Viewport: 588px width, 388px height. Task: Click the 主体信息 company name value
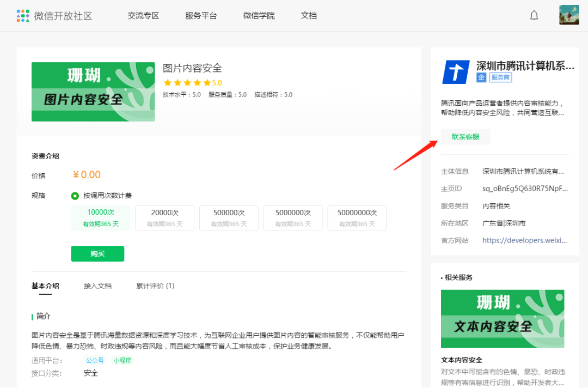[523, 171]
